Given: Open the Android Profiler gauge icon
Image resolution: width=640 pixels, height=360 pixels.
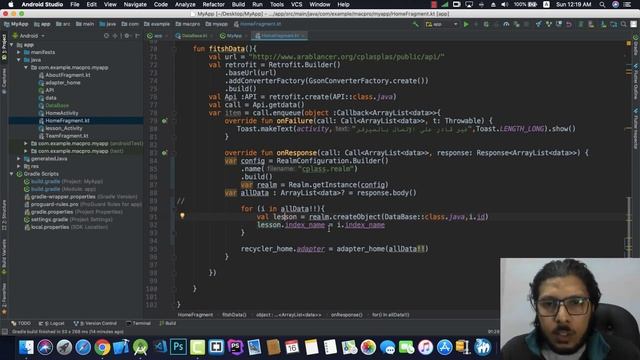Looking at the screenshot, I should pos(506,24).
